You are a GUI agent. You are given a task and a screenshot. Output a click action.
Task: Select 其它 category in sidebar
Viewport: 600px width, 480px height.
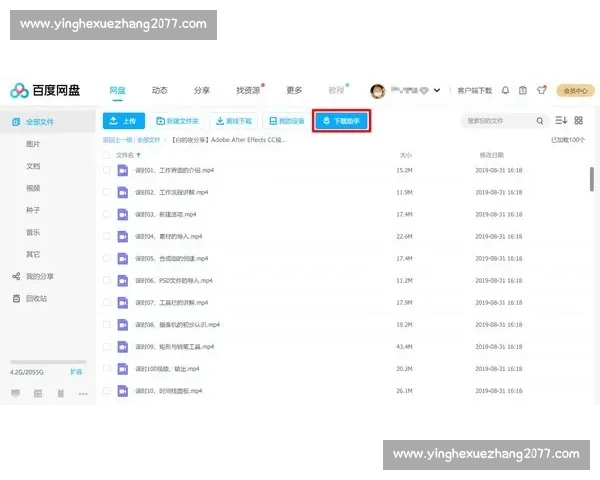pos(33,255)
